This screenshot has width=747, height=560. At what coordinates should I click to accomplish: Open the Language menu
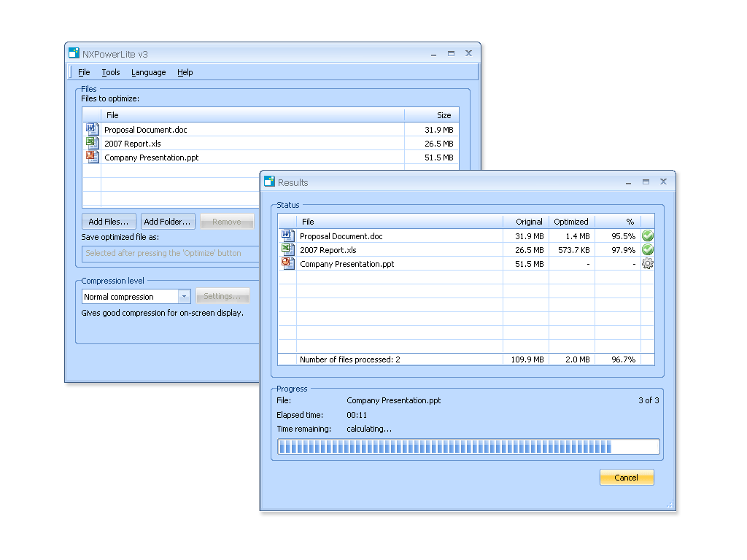[x=148, y=72]
